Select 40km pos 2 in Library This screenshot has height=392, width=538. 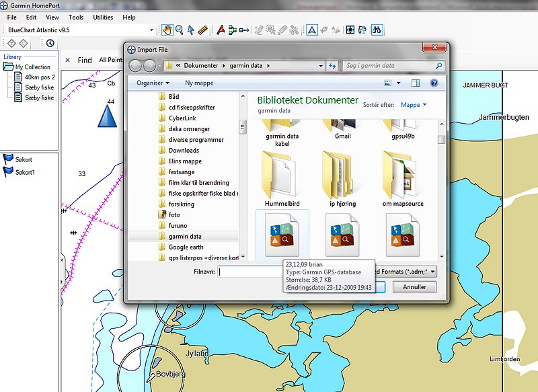click(40, 77)
